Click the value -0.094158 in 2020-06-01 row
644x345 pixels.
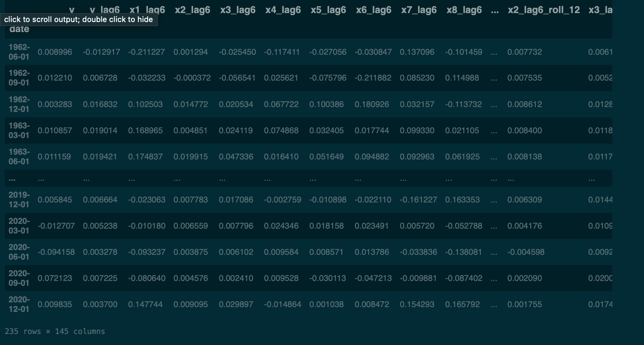(x=56, y=252)
